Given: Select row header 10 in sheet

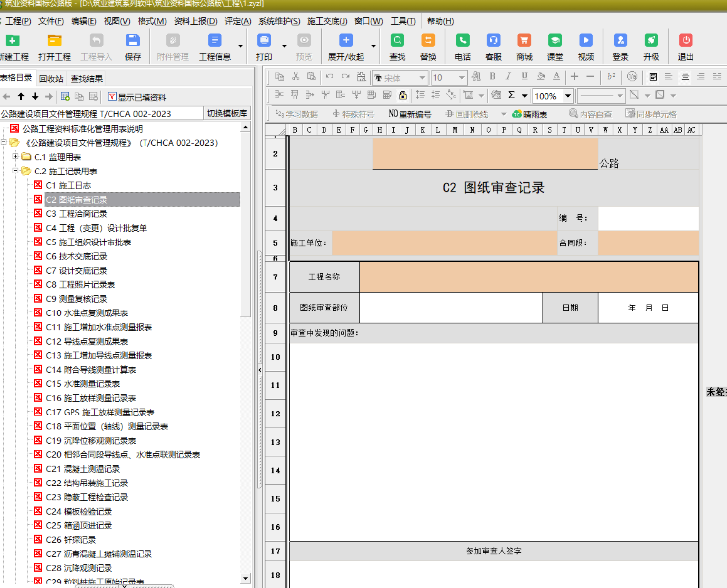Looking at the screenshot, I should [x=275, y=357].
